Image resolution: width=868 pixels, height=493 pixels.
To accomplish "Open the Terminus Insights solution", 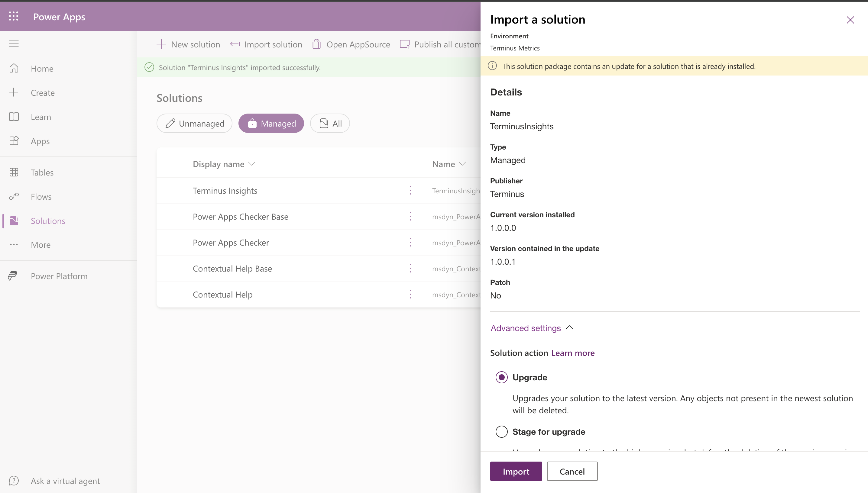I will click(x=225, y=191).
